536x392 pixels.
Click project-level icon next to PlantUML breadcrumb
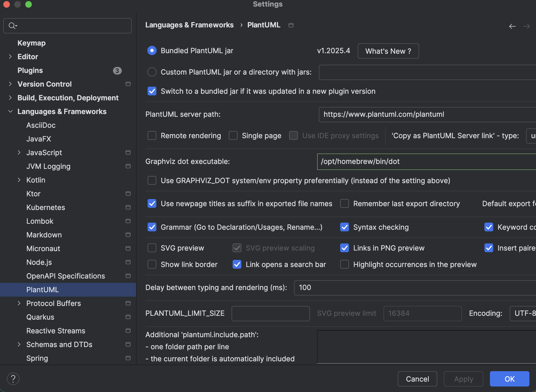point(291,25)
